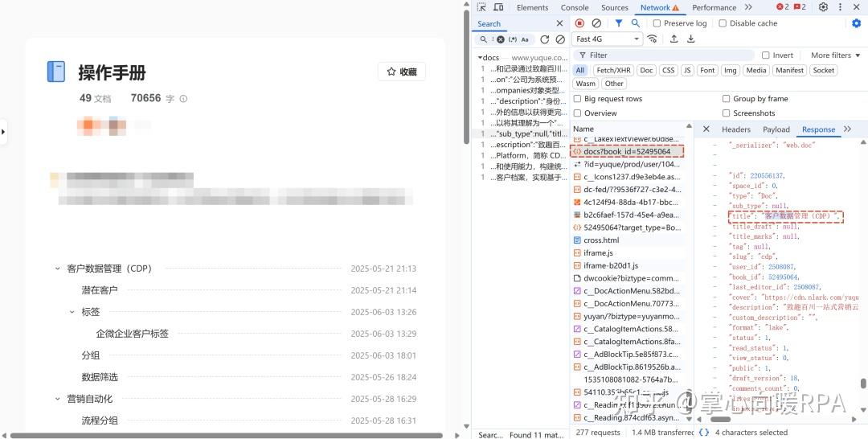Image resolution: width=868 pixels, height=439 pixels.
Task: Toggle the network filter funnel icon
Action: pos(618,23)
